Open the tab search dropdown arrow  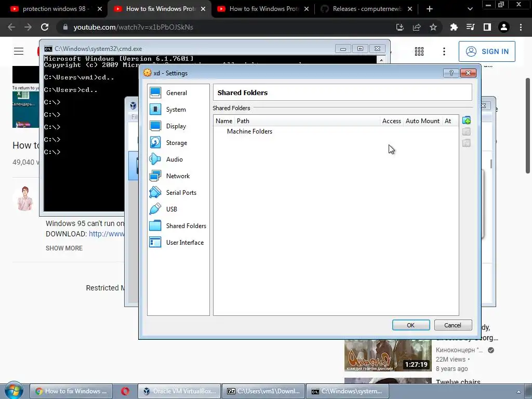[x=470, y=9]
